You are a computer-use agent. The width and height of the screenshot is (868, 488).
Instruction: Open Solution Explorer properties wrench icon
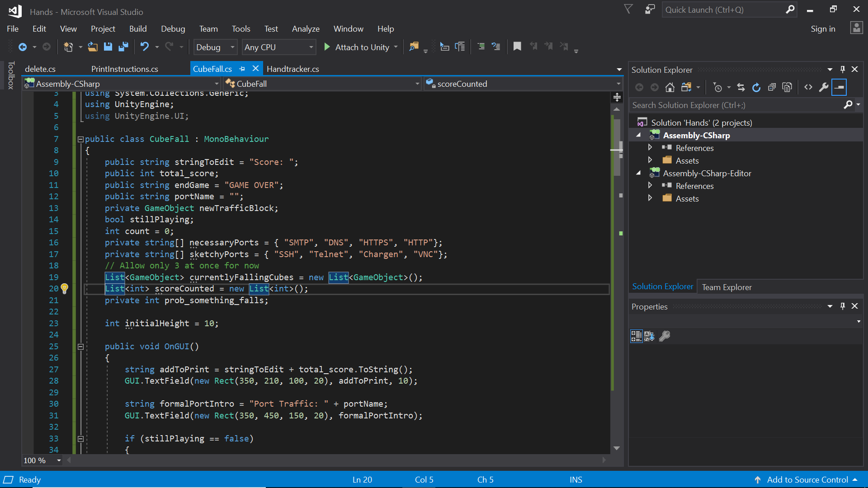click(824, 87)
